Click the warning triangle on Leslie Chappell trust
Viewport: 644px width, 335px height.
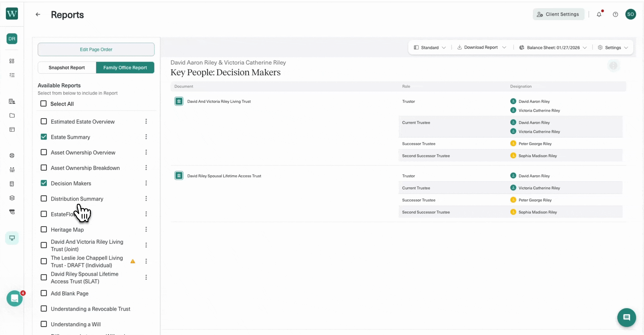pyautogui.click(x=133, y=261)
